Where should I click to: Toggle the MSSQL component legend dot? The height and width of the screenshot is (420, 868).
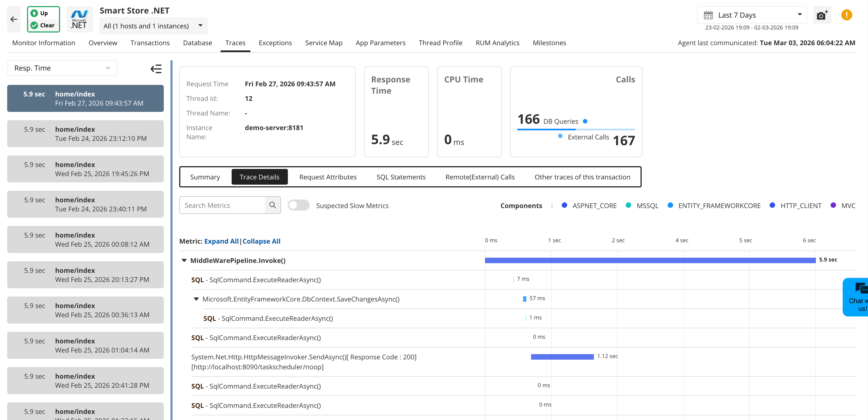(x=628, y=205)
